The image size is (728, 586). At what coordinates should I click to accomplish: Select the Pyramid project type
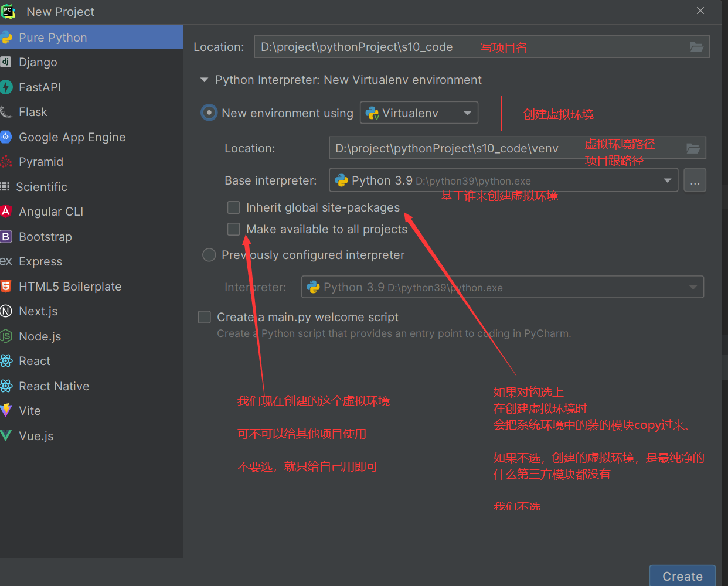click(x=91, y=162)
